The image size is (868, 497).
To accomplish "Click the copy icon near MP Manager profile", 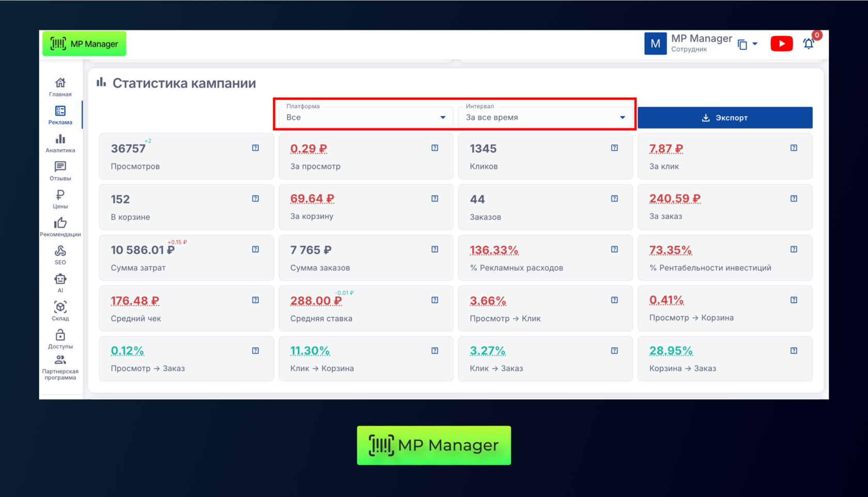I will [x=742, y=45].
